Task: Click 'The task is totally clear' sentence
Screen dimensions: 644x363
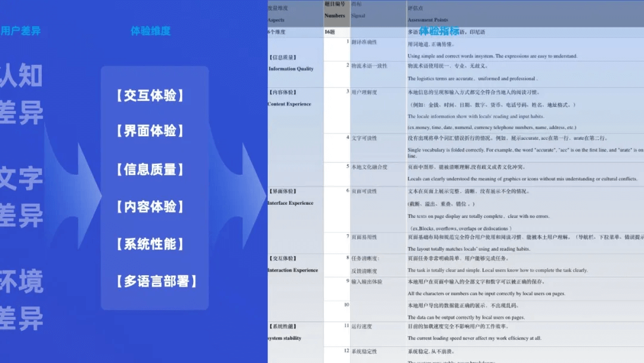Action: [497, 270]
